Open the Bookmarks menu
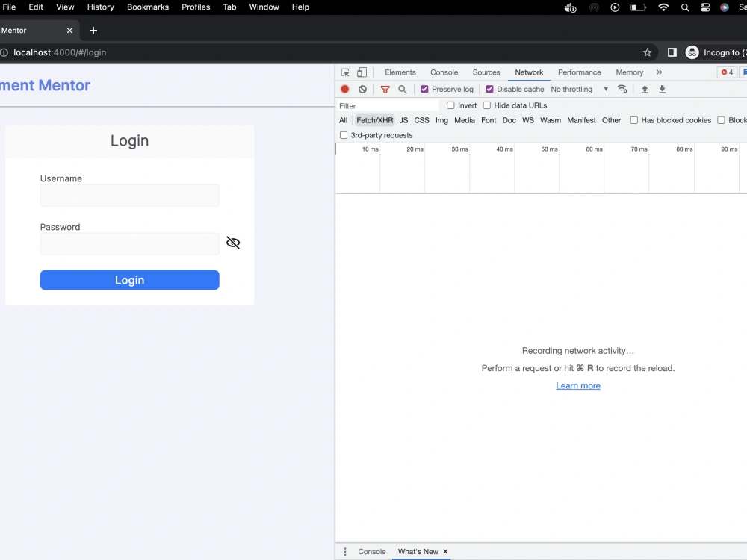Screen dimensions: 747x560 click(148, 7)
